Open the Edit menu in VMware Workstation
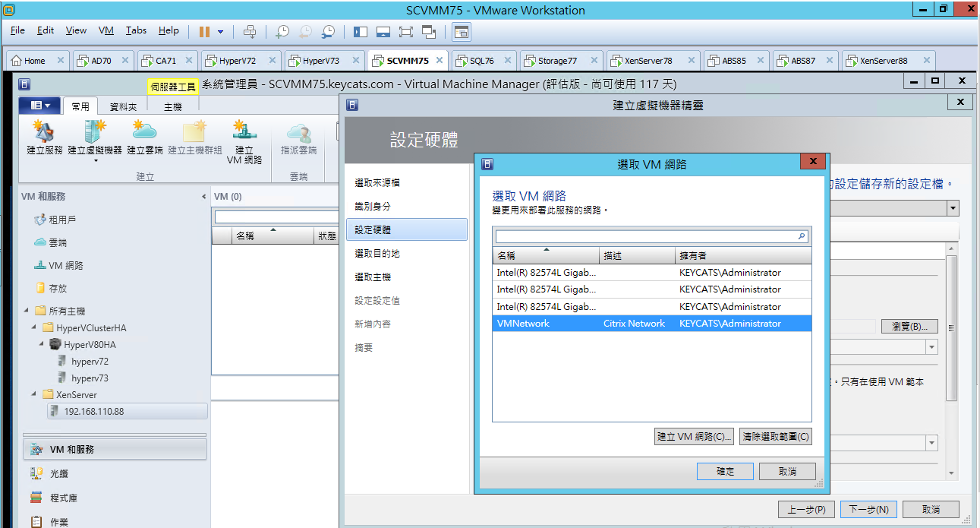This screenshot has height=528, width=980. 46,30
